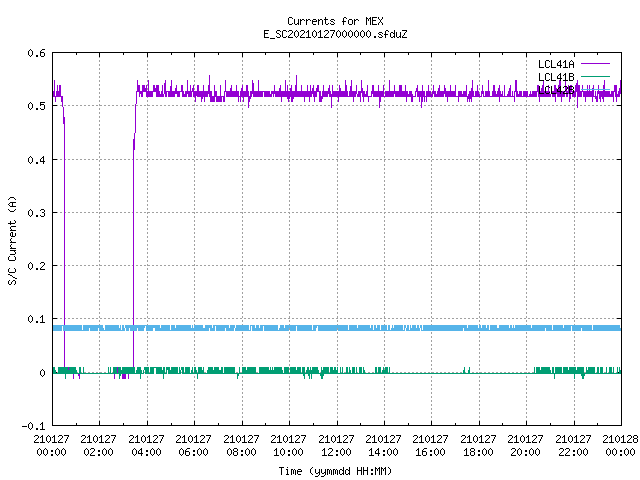Click the LCL42B legend label
Screen dimensions: 640x480
coord(556,90)
